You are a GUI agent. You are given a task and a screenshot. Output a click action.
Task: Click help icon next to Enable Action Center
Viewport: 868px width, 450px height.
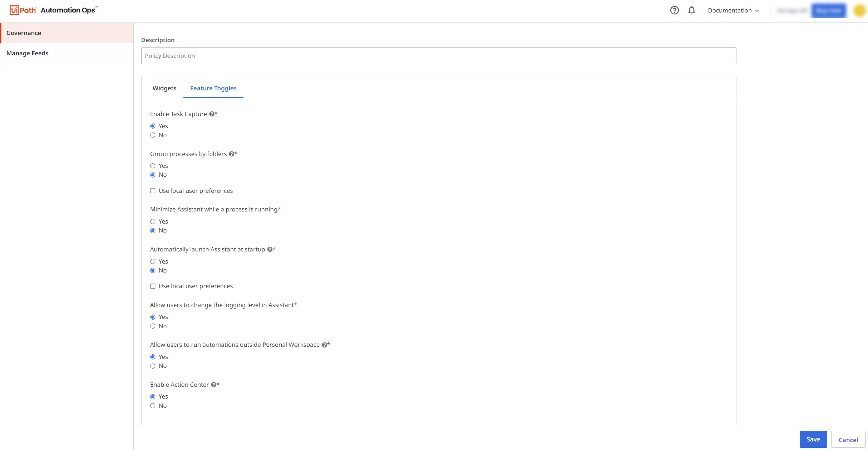213,385
